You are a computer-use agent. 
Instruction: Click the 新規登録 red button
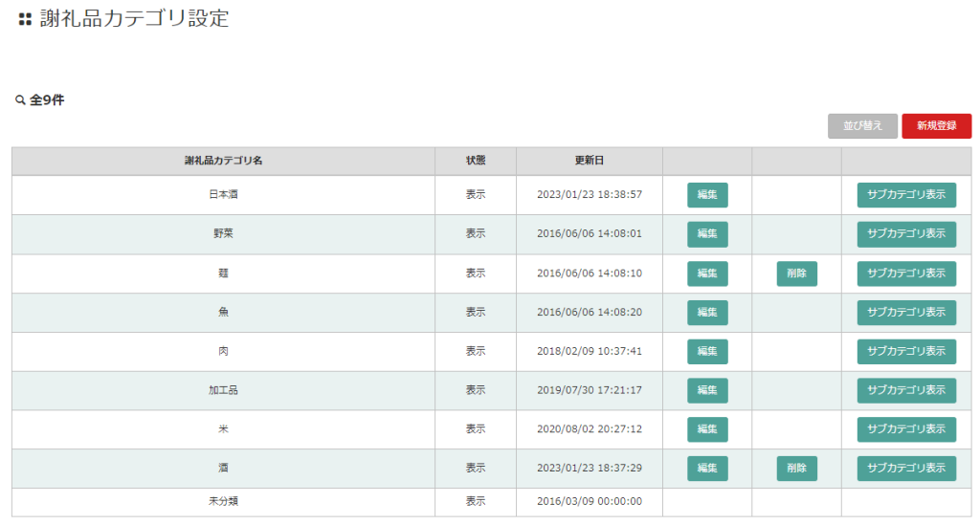point(936,126)
